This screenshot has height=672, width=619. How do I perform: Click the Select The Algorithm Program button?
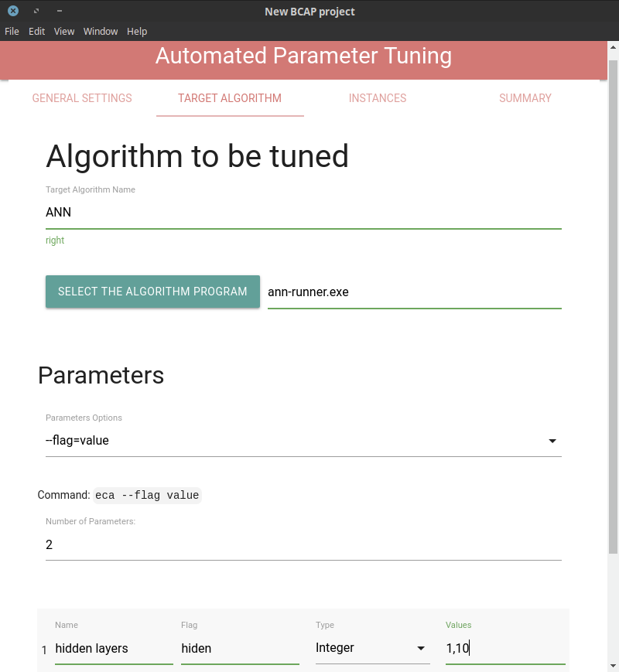[152, 292]
